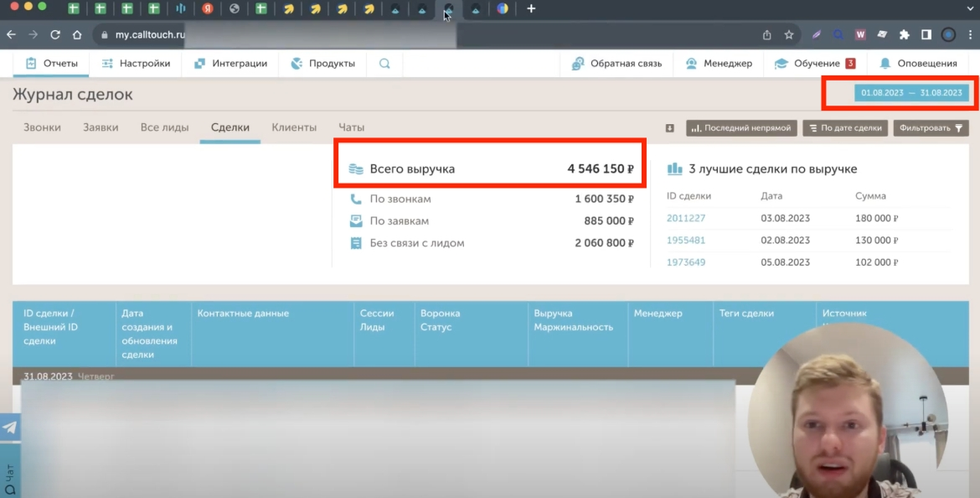Click the 180 000 ₽ deal sum
980x498 pixels.
tap(876, 218)
